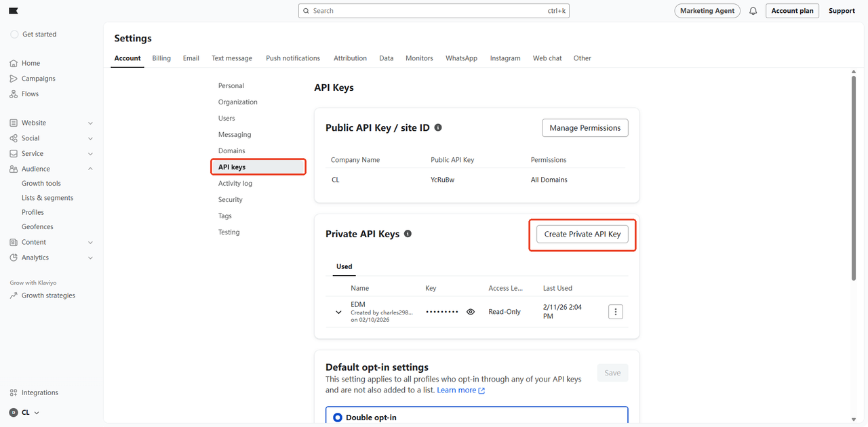868x427 pixels.
Task: Reveal the EDM private key with eye icon
Action: click(471, 312)
